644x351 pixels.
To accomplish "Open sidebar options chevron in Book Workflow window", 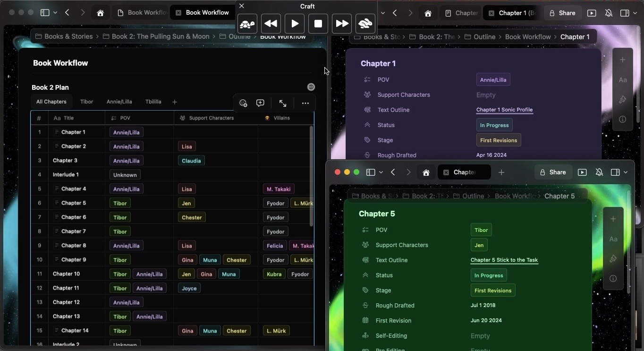I will [55, 13].
